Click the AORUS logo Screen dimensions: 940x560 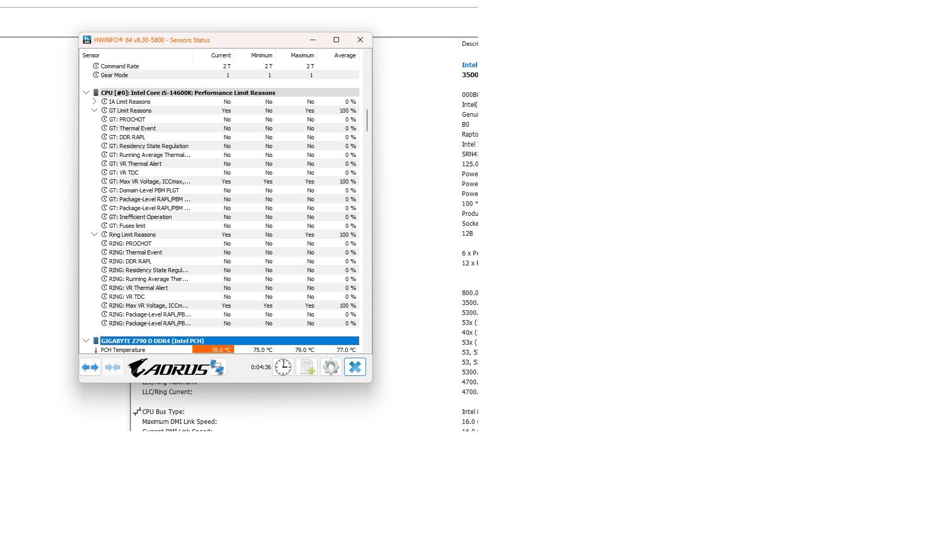pos(168,368)
